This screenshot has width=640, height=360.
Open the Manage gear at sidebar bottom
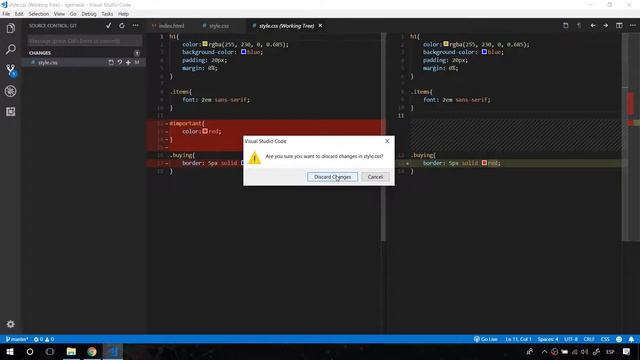[x=11, y=324]
